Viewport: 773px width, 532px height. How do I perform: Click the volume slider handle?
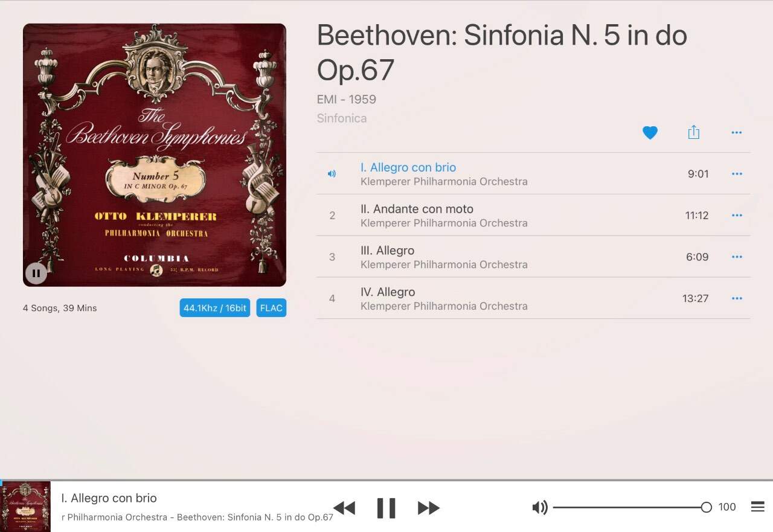pos(706,507)
